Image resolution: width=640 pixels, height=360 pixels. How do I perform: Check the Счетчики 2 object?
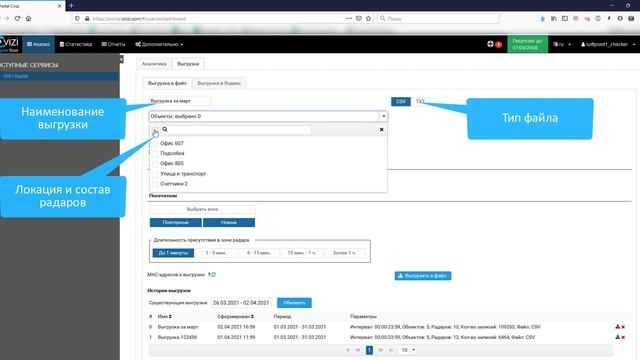[x=155, y=184]
